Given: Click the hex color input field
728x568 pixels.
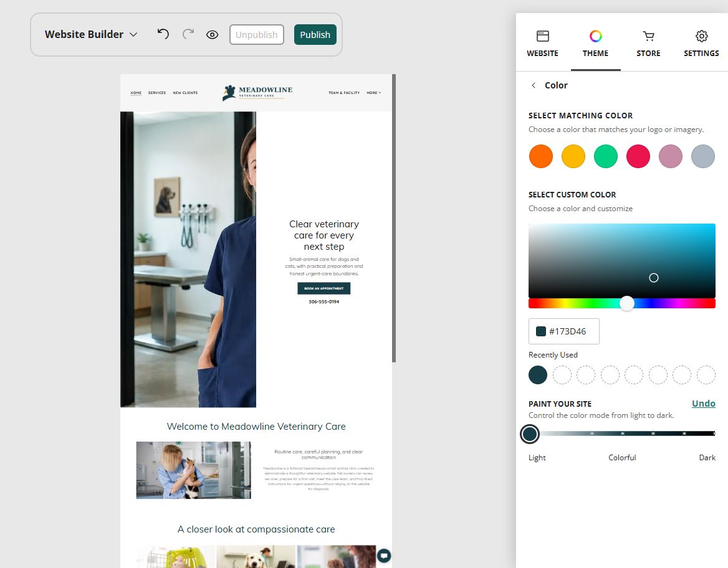Looking at the screenshot, I should (563, 331).
